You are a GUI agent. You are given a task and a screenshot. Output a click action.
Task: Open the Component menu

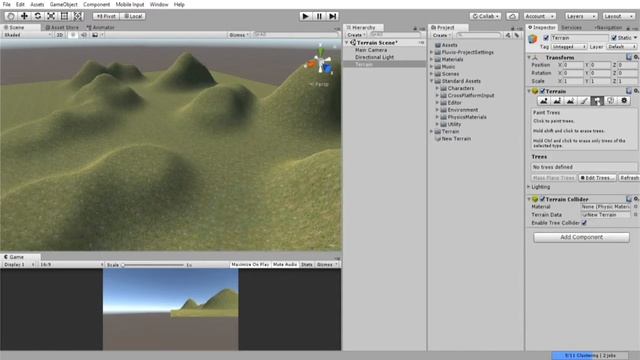(96, 4)
